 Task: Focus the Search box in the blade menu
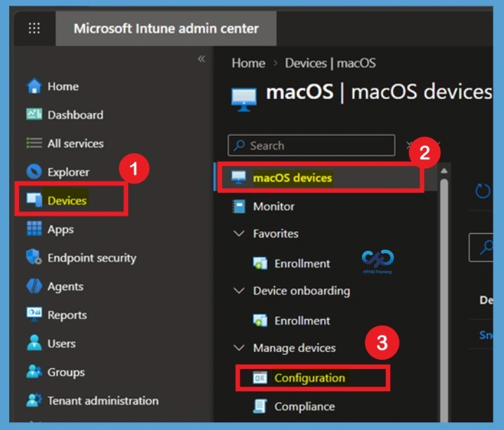[x=311, y=145]
